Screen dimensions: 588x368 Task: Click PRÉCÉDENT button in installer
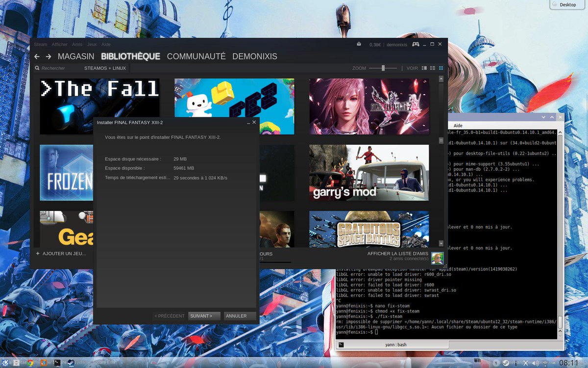169,316
